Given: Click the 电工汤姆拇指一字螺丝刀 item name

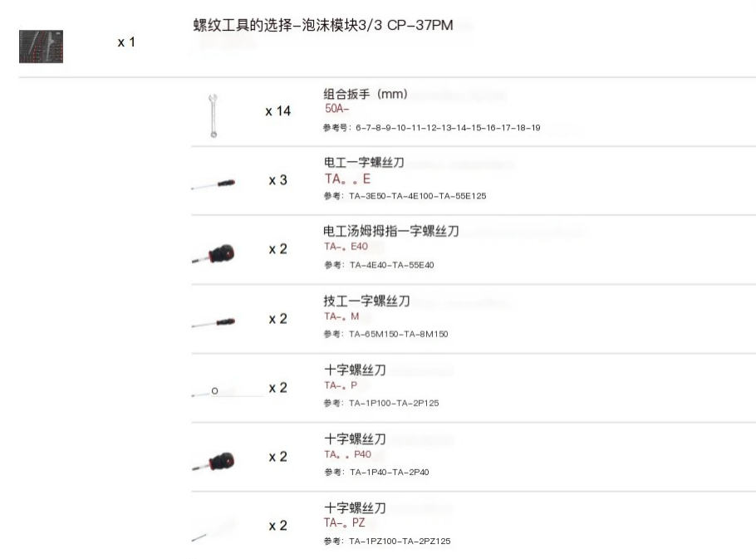Looking at the screenshot, I should click(391, 231).
